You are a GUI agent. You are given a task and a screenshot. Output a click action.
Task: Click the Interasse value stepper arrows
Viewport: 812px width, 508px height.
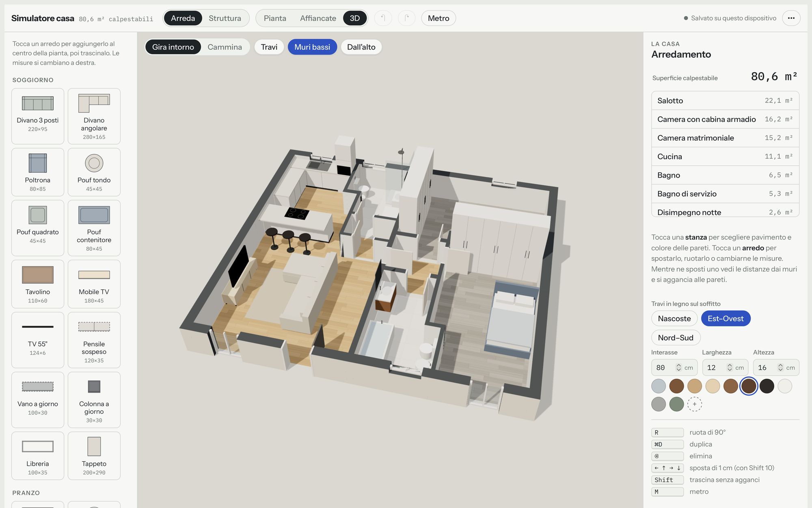tap(678, 367)
